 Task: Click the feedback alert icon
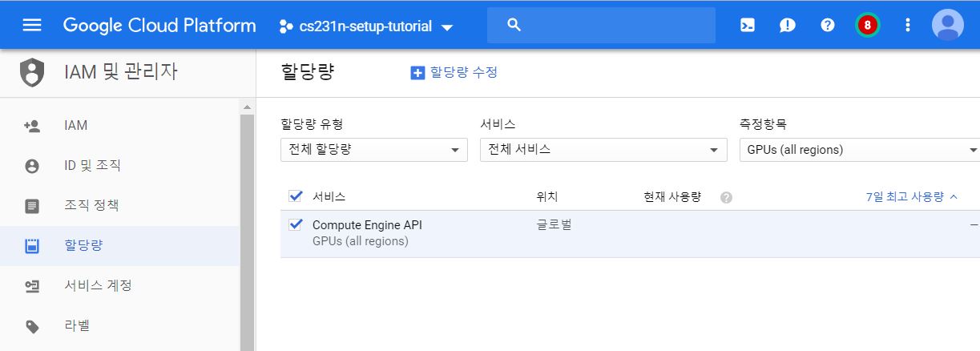(x=787, y=25)
